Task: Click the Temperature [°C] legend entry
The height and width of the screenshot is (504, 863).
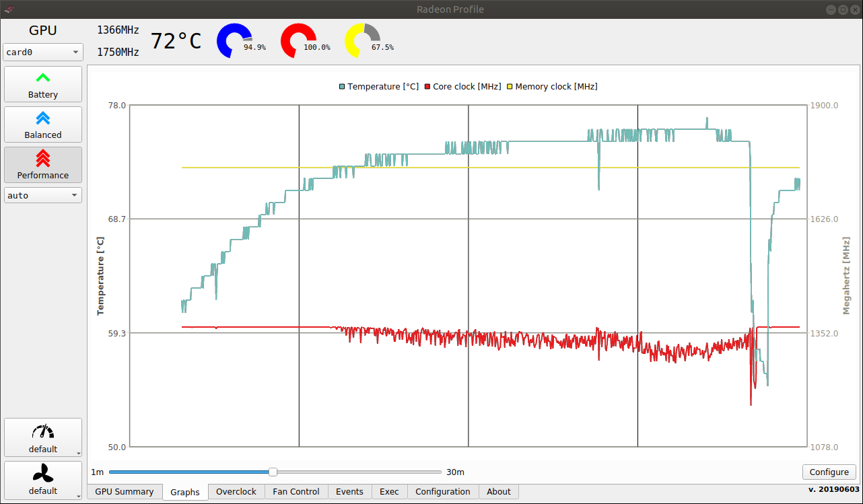Action: point(379,87)
